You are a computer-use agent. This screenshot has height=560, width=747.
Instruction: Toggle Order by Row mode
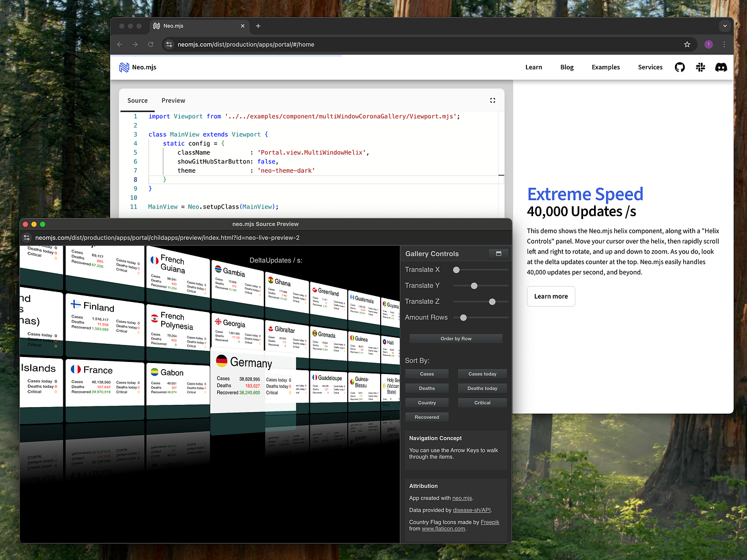455,338
